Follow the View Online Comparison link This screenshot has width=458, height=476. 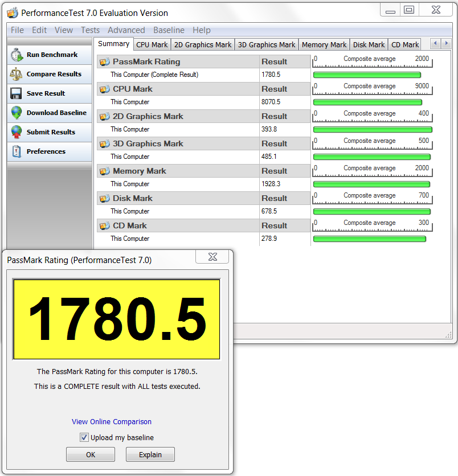click(112, 422)
